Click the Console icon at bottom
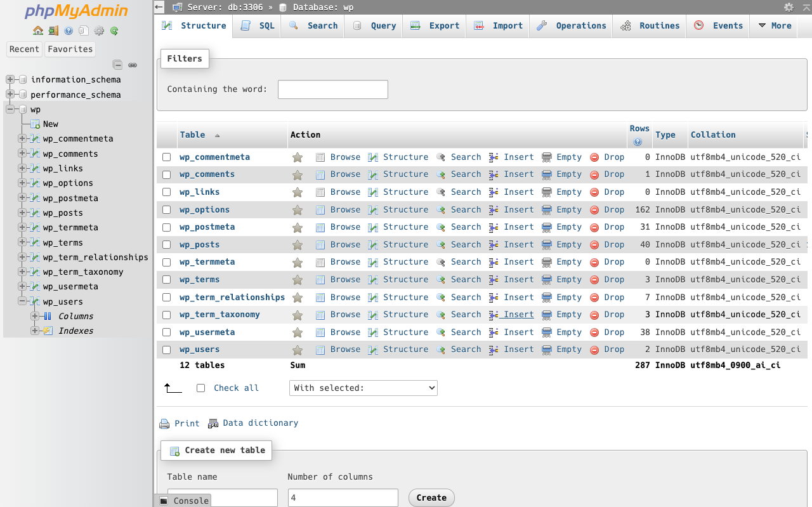This screenshot has height=507, width=812. coord(164,501)
